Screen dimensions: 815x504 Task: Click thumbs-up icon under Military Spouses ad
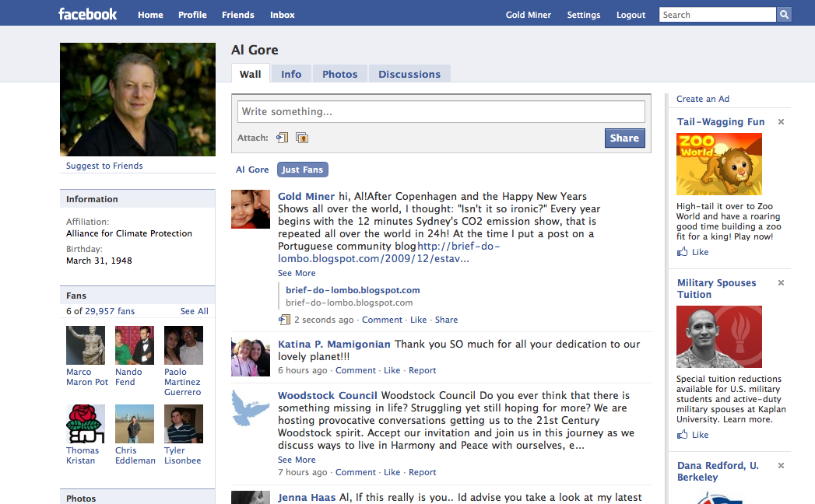coord(682,435)
